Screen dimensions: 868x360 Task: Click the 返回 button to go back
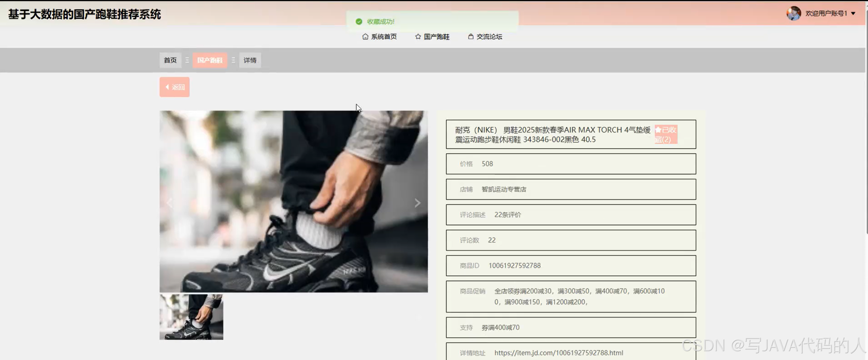point(174,87)
